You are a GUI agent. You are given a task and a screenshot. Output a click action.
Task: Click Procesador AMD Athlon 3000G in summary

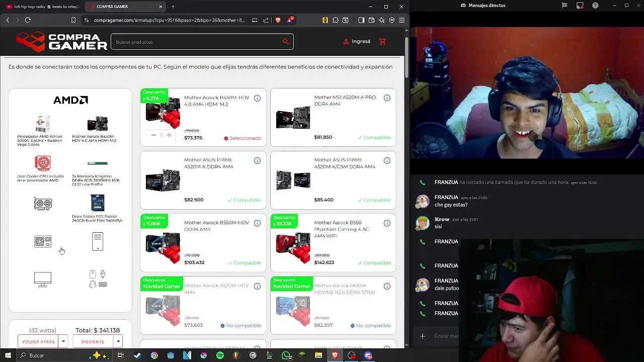[x=43, y=131]
